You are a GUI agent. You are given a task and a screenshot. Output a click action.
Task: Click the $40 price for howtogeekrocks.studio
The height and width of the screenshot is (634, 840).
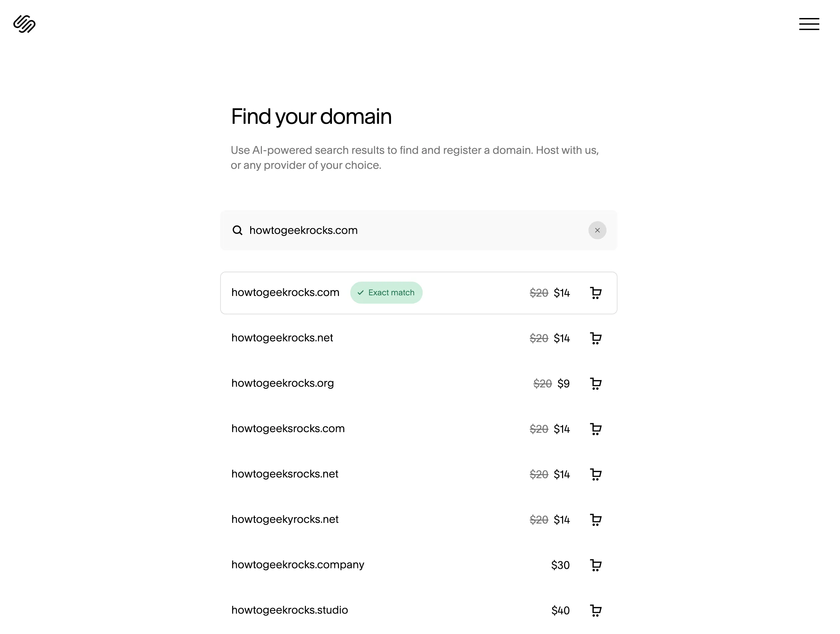click(x=560, y=610)
